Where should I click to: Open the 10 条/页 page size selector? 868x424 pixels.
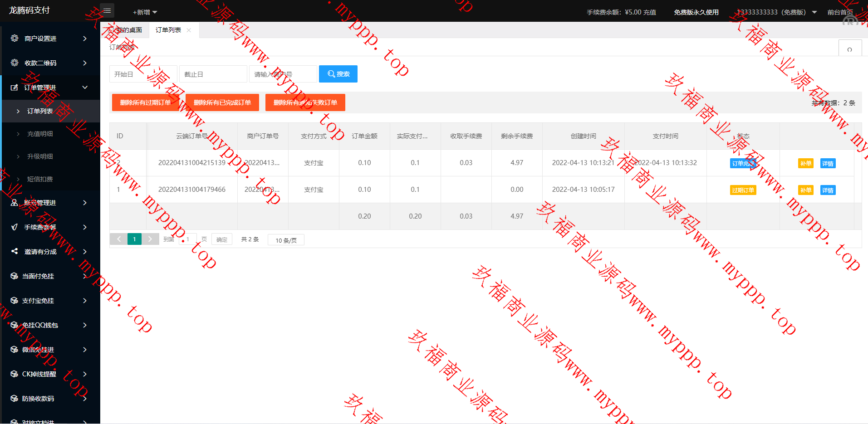coord(286,240)
